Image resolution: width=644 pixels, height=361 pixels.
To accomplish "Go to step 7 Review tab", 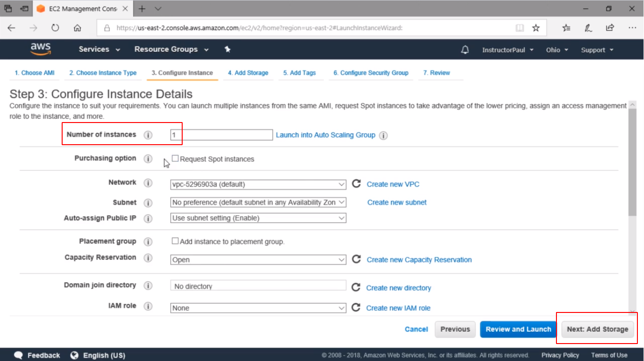I will pos(436,73).
